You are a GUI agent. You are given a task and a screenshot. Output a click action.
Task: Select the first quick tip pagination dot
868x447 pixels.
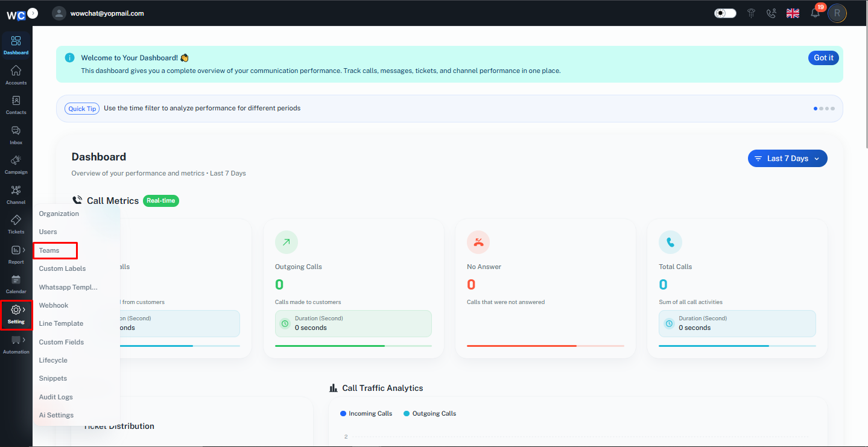[x=816, y=109]
